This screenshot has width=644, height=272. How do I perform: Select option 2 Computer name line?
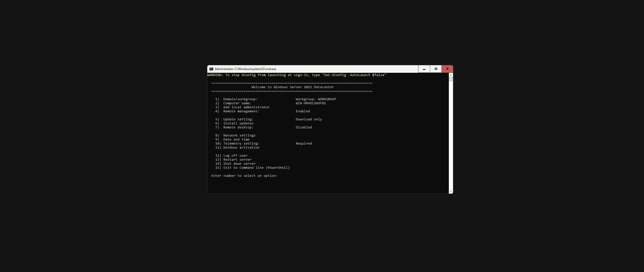pyautogui.click(x=233, y=103)
